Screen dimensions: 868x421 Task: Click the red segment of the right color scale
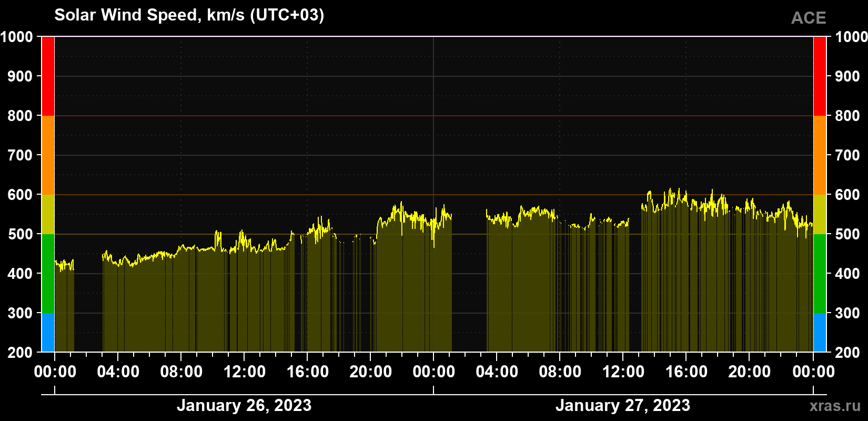pyautogui.click(x=820, y=76)
